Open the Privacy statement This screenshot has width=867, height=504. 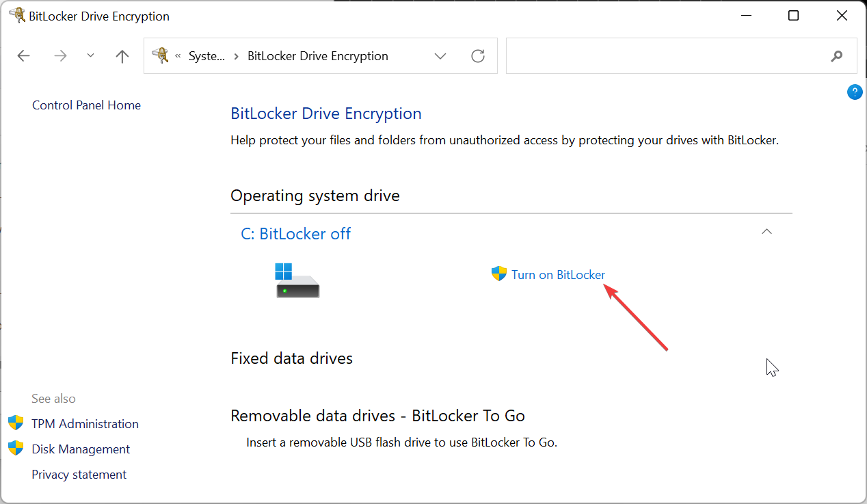[79, 474]
